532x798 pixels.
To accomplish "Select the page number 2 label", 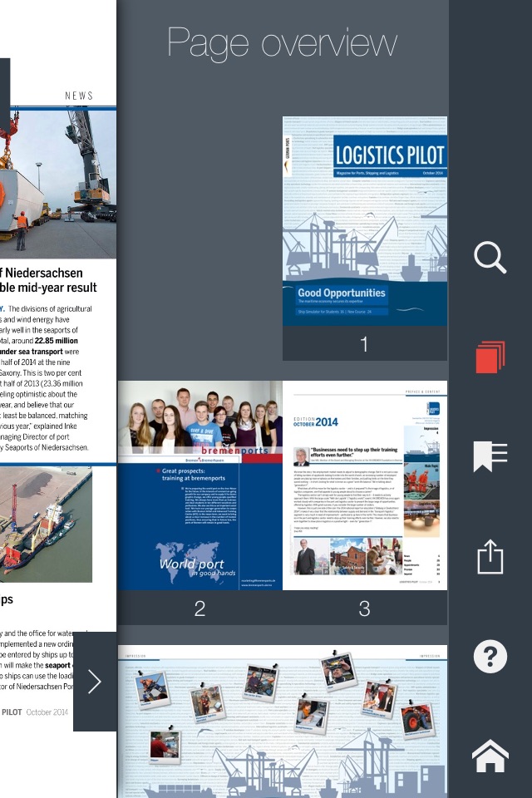I will coord(199,608).
